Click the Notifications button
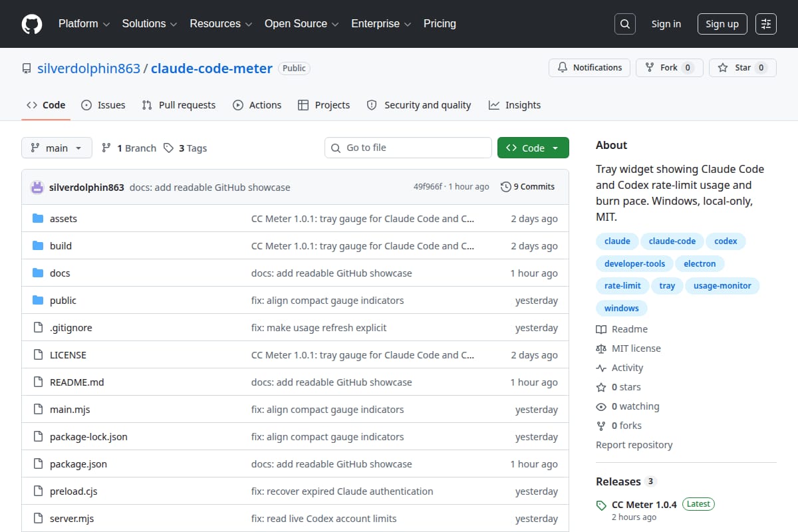The width and height of the screenshot is (798, 532). [x=590, y=68]
